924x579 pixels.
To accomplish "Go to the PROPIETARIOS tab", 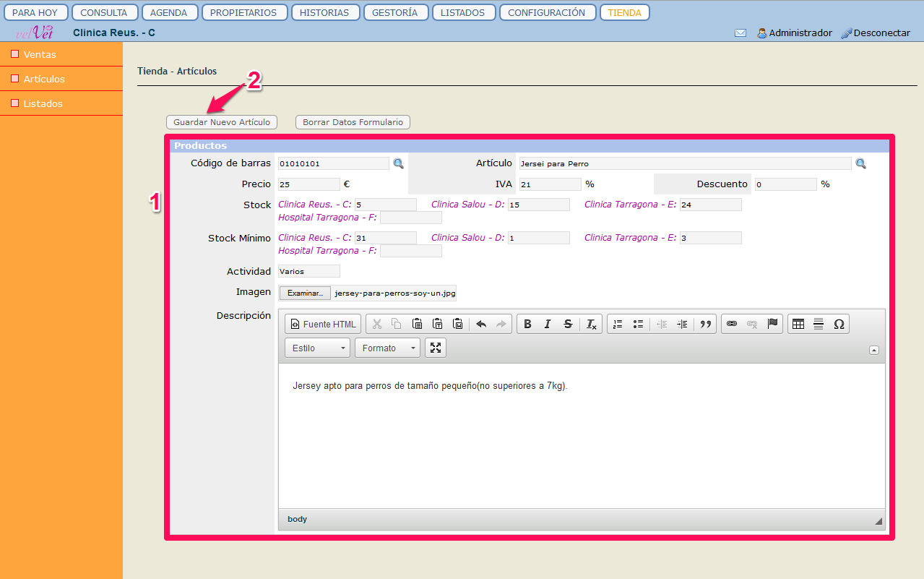I will point(244,12).
